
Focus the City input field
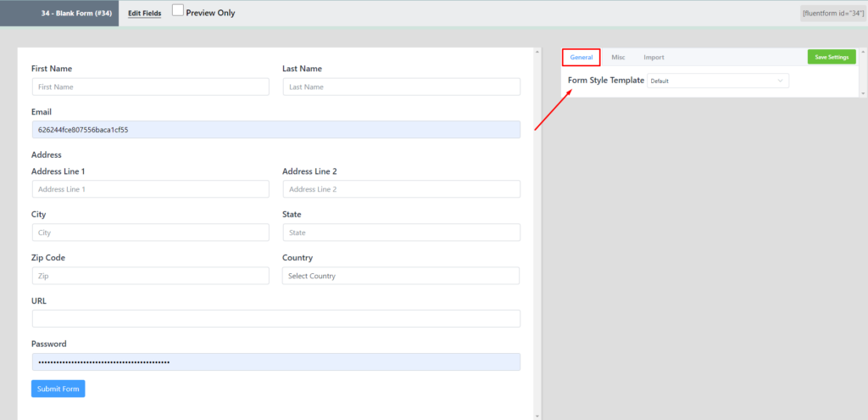(151, 232)
